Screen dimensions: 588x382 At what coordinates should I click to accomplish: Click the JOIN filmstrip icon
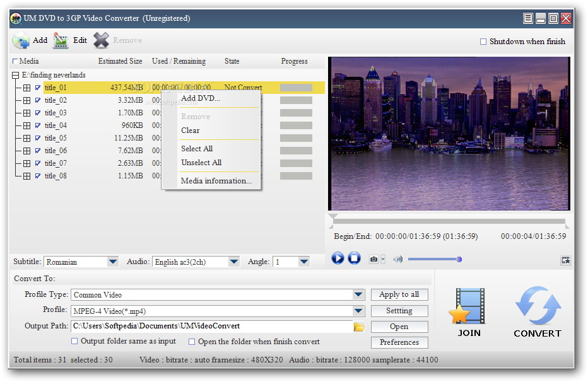pos(467,306)
